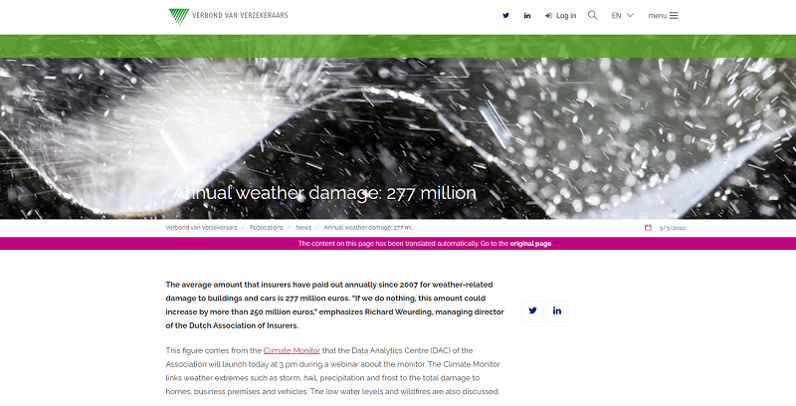Click the calendar icon beside the date

coord(648,228)
